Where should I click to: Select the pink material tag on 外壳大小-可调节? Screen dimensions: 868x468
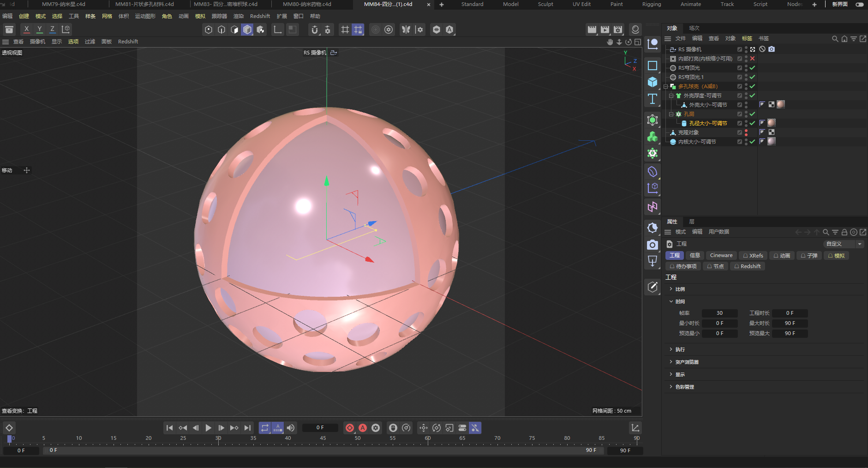pyautogui.click(x=781, y=105)
